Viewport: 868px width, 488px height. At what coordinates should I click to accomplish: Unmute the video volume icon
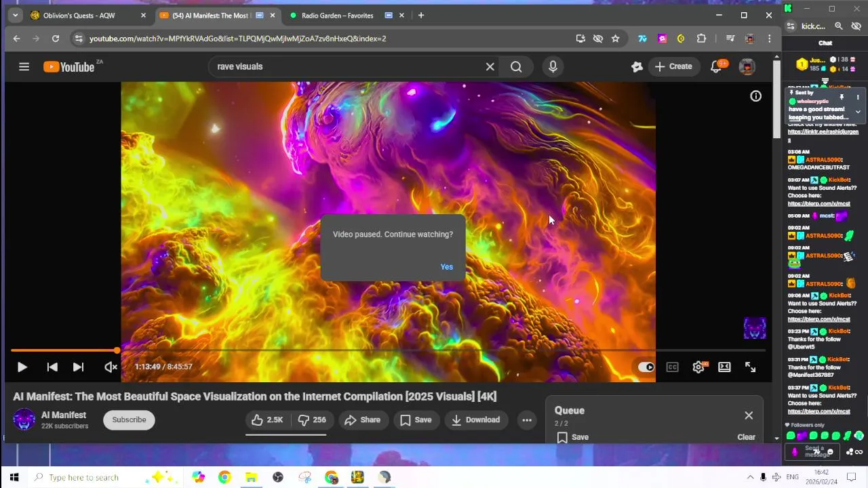click(x=111, y=367)
